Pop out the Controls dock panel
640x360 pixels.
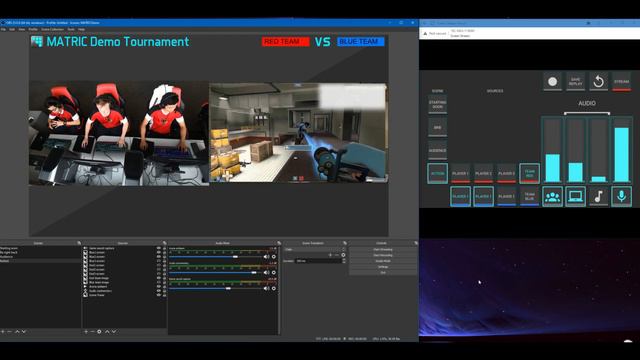point(416,243)
